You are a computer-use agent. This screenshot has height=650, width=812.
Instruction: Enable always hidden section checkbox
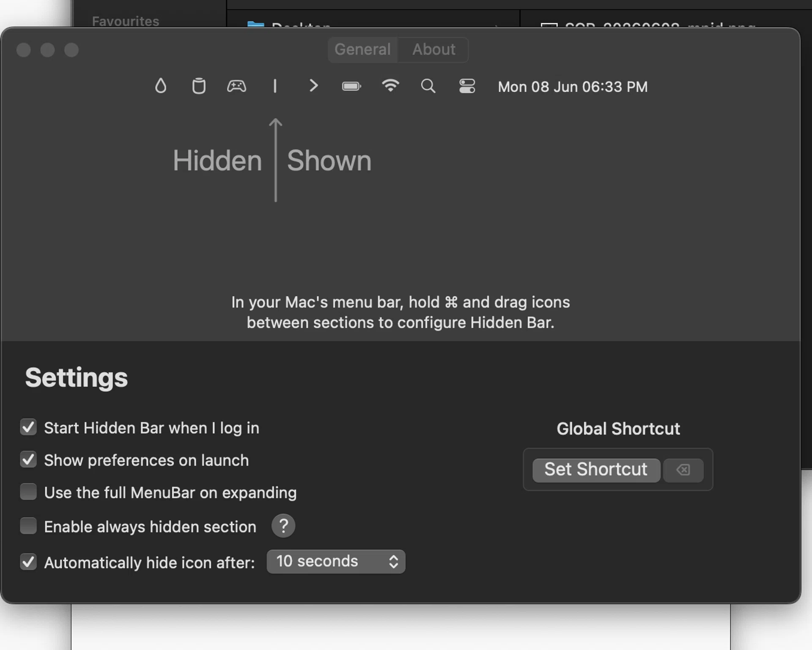point(28,526)
